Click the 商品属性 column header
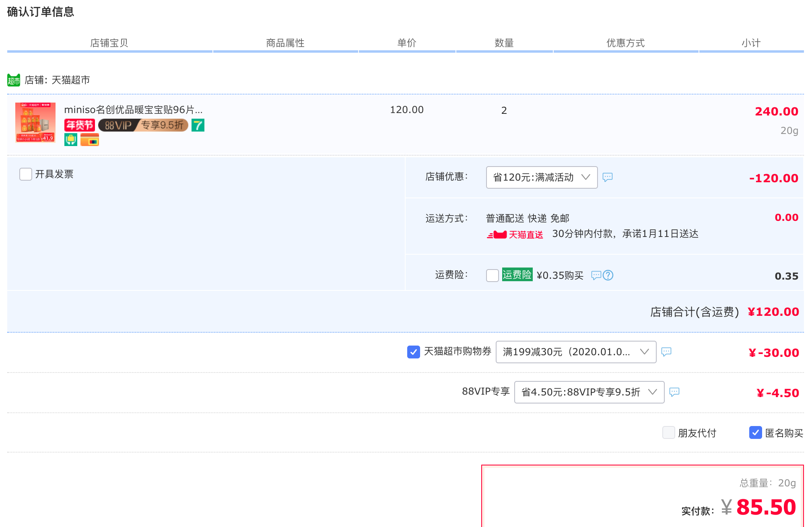Image resolution: width=812 pixels, height=527 pixels. click(285, 43)
